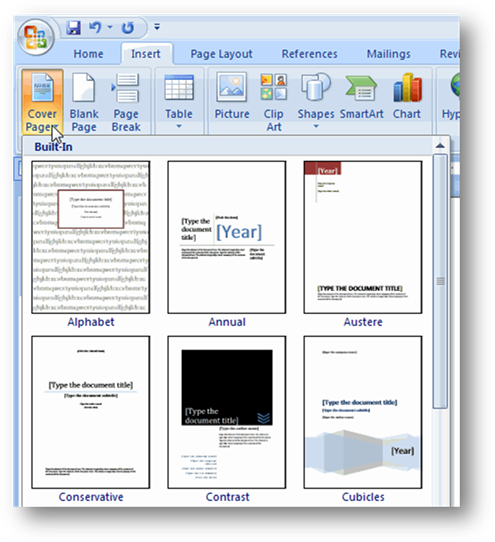The height and width of the screenshot is (542, 495).
Task: Select the Insert tab
Action: click(x=146, y=54)
